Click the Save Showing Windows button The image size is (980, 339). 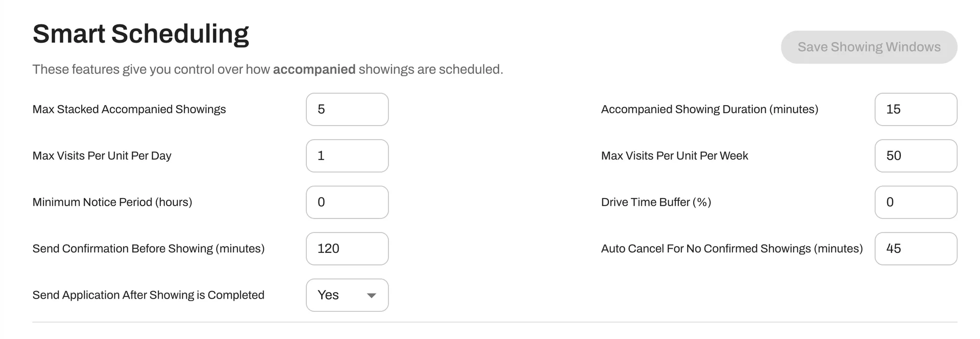click(869, 47)
